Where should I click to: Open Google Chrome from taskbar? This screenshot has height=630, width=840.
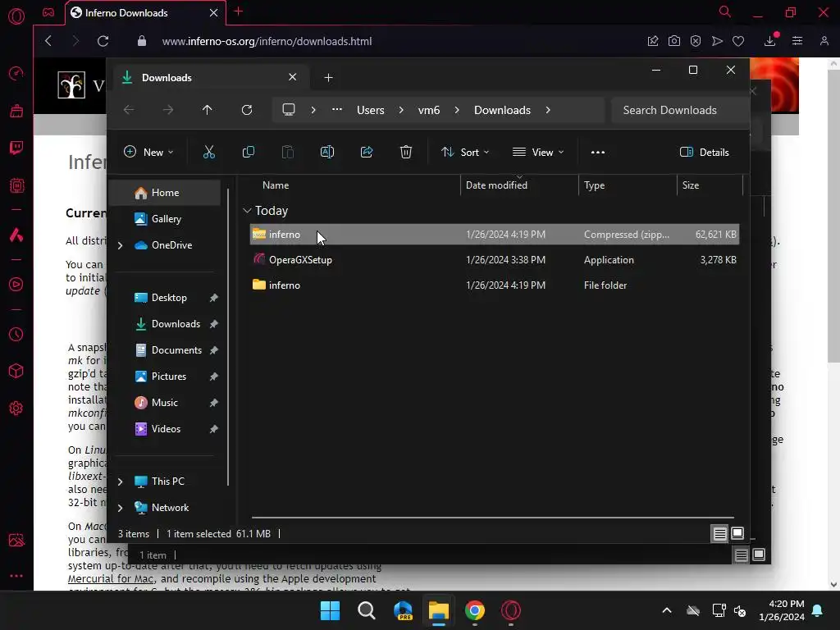[x=475, y=610]
